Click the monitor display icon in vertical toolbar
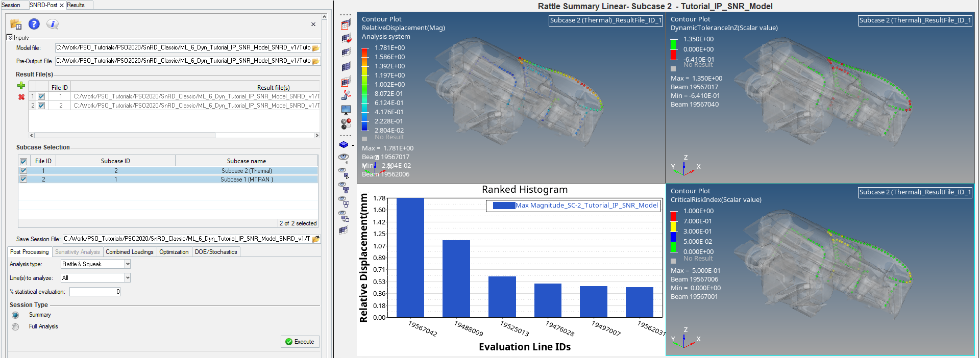Screen dimensions: 980x358 click(346, 110)
